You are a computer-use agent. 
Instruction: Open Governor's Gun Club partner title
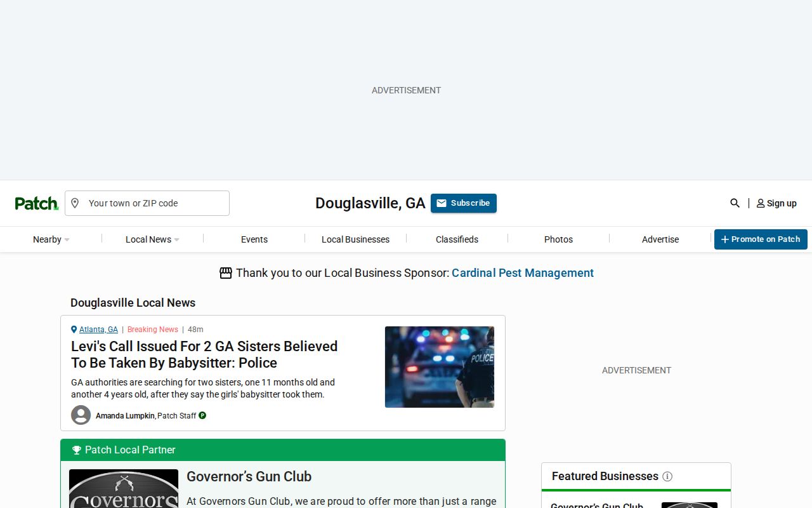click(x=249, y=476)
